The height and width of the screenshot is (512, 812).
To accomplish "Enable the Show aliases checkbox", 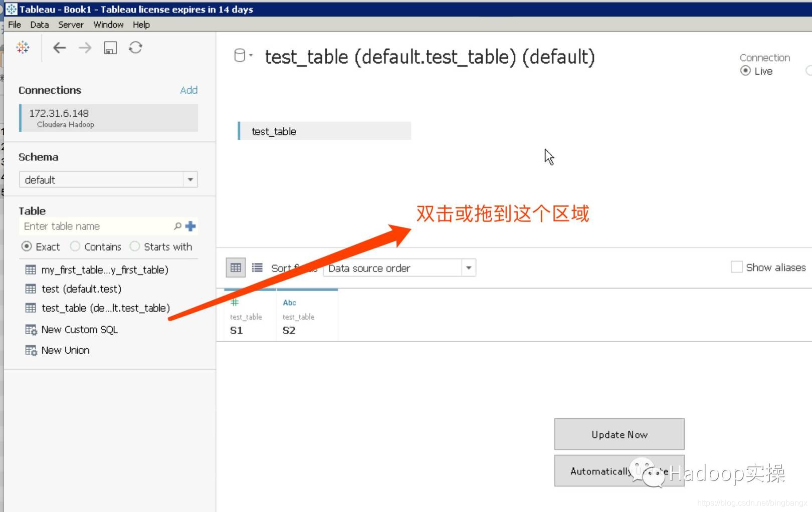I will pos(736,267).
